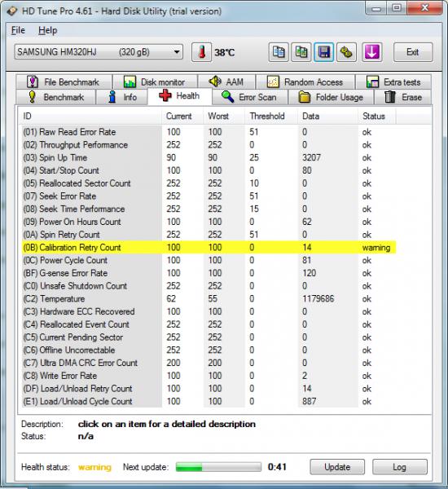Click the save screenshot floppy icon
The height and width of the screenshot is (489, 448).
(324, 52)
